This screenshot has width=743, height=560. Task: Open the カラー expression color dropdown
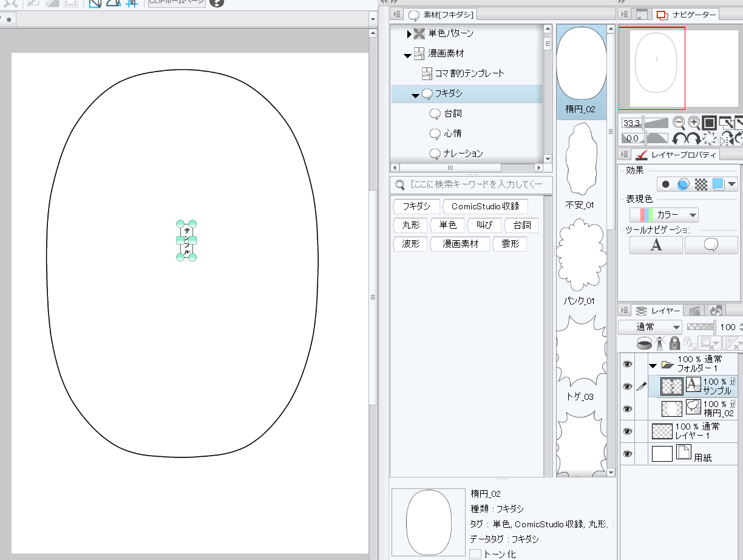[x=663, y=215]
